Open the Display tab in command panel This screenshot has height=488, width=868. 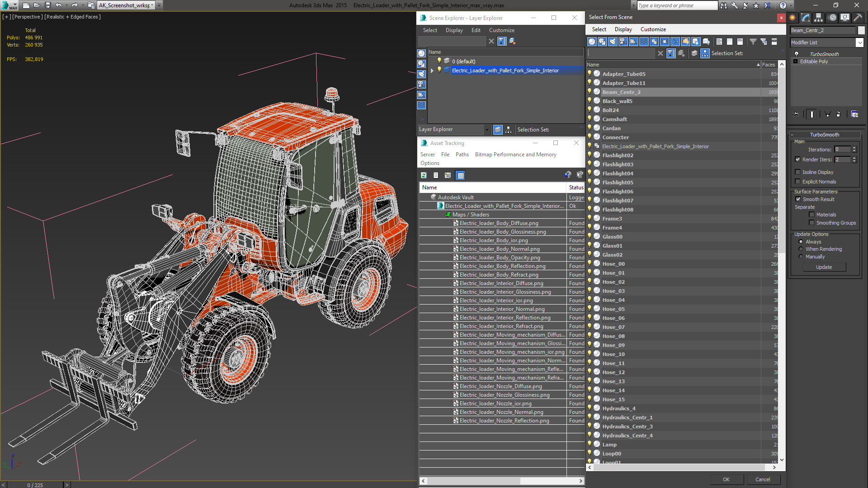point(845,18)
